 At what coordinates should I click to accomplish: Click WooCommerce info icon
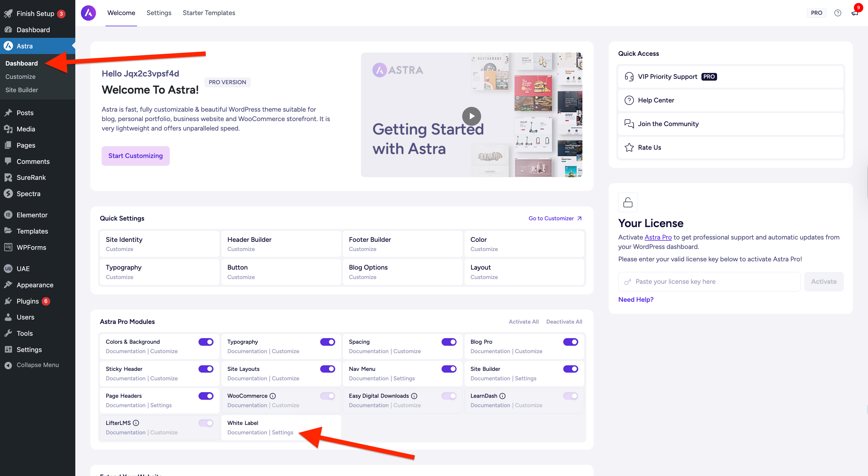(x=273, y=396)
